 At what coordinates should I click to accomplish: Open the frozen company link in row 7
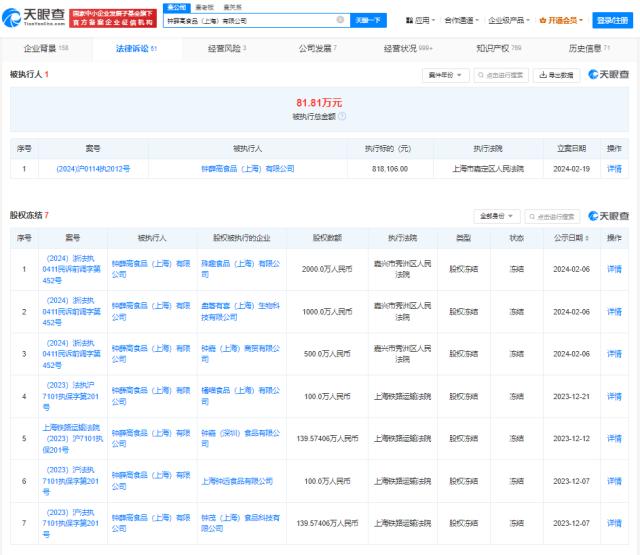pyautogui.click(x=241, y=523)
